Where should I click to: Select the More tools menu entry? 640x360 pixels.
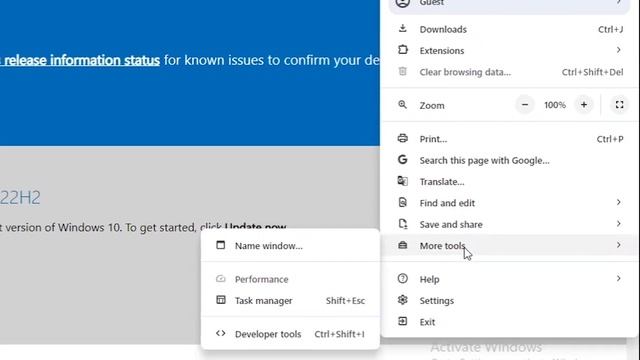point(509,245)
